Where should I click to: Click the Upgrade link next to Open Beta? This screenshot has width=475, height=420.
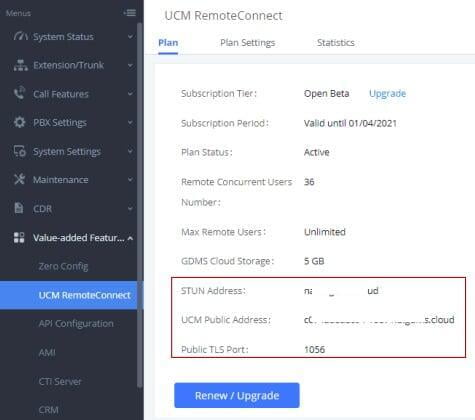(x=387, y=94)
